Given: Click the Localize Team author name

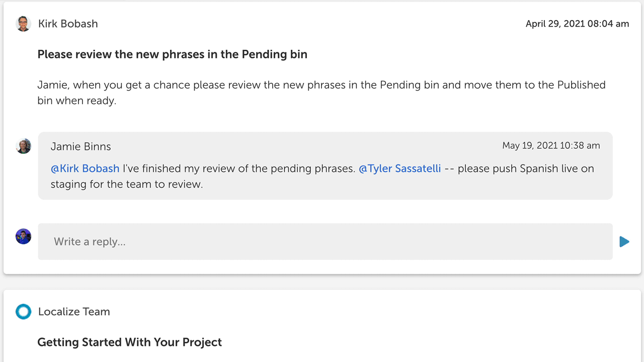Looking at the screenshot, I should tap(74, 312).
